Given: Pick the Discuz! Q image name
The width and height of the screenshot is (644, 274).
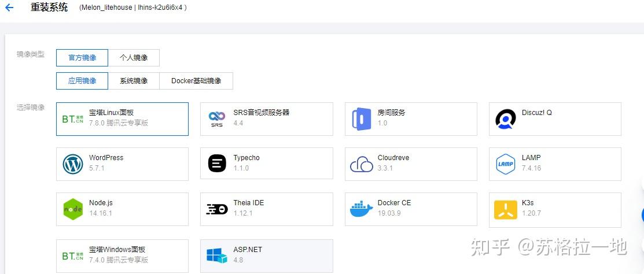Looking at the screenshot, I should click(537, 112).
